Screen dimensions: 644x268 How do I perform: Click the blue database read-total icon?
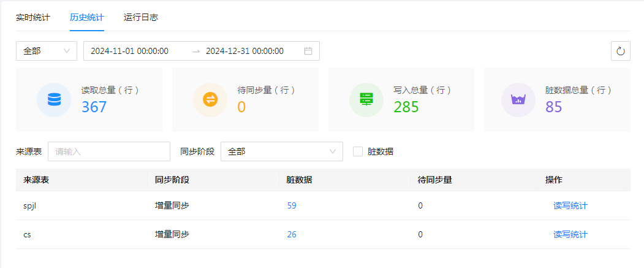coord(54,99)
